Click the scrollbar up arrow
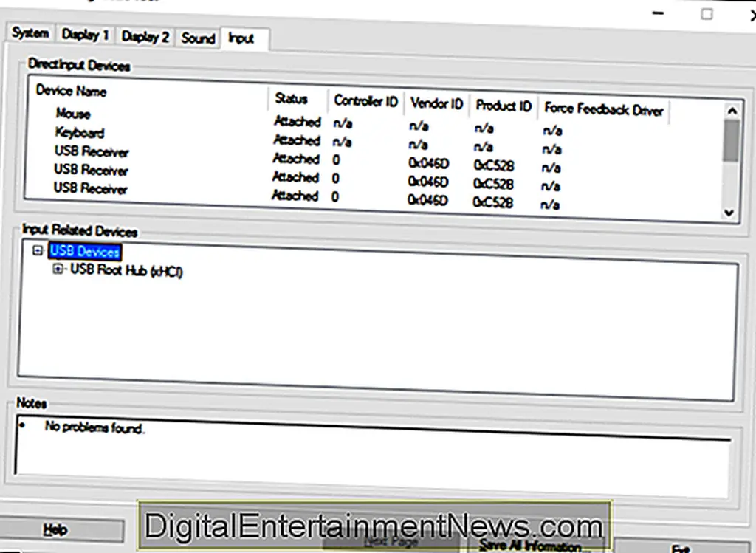 (731, 110)
